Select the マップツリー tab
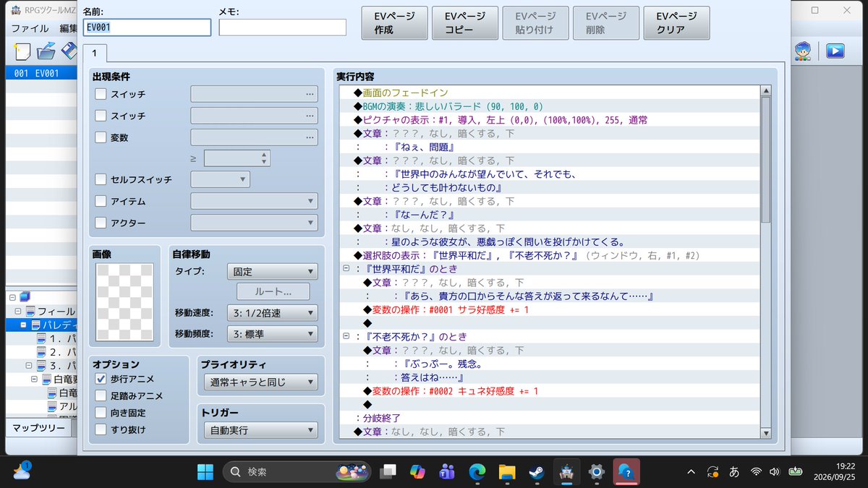868x488 pixels. pos(38,428)
